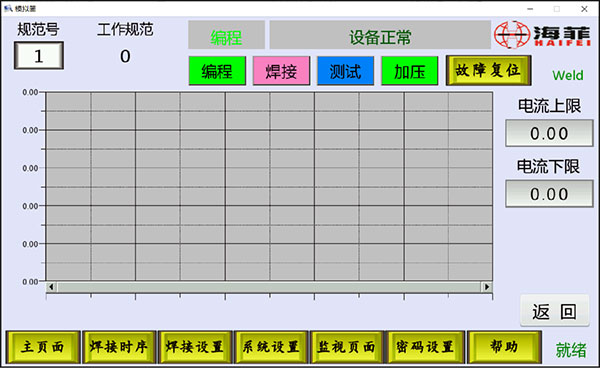Click the green 编程 mode button

[217, 71]
